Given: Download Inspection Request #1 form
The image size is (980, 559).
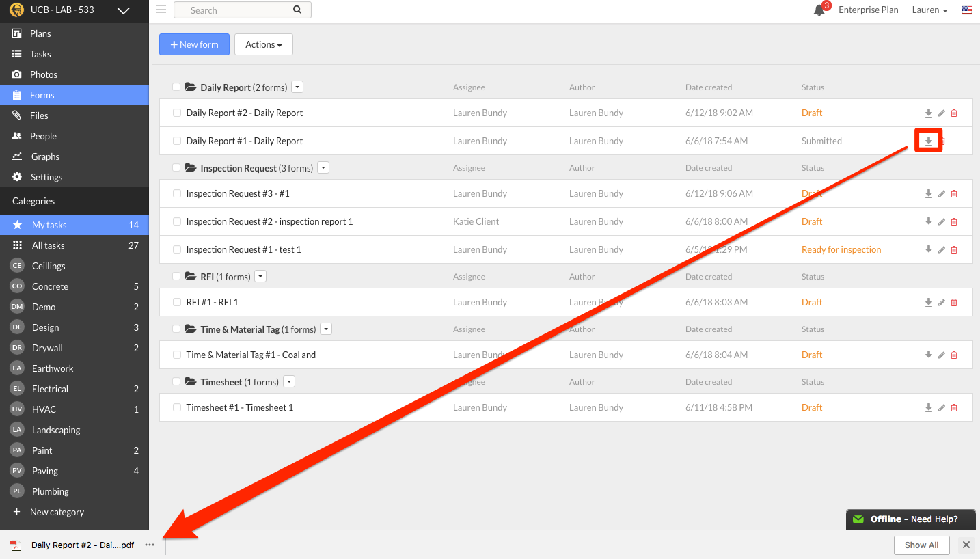Looking at the screenshot, I should (x=929, y=250).
